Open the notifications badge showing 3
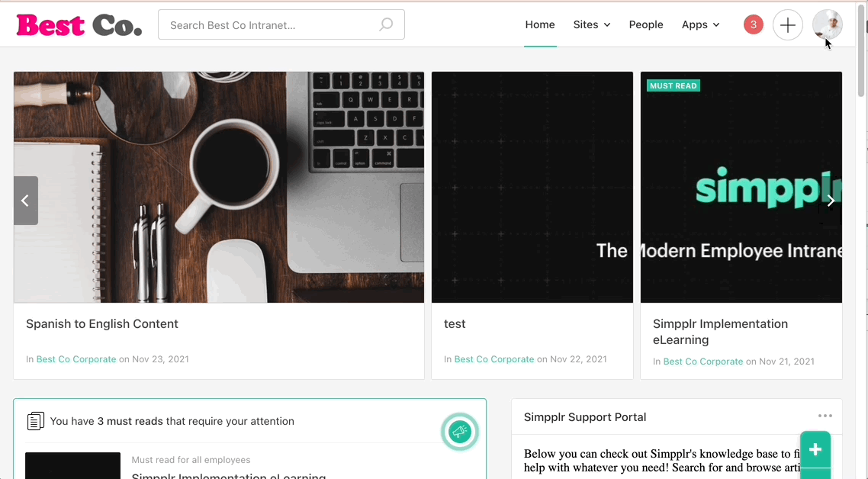Screen dimensions: 868x479 [x=753, y=24]
